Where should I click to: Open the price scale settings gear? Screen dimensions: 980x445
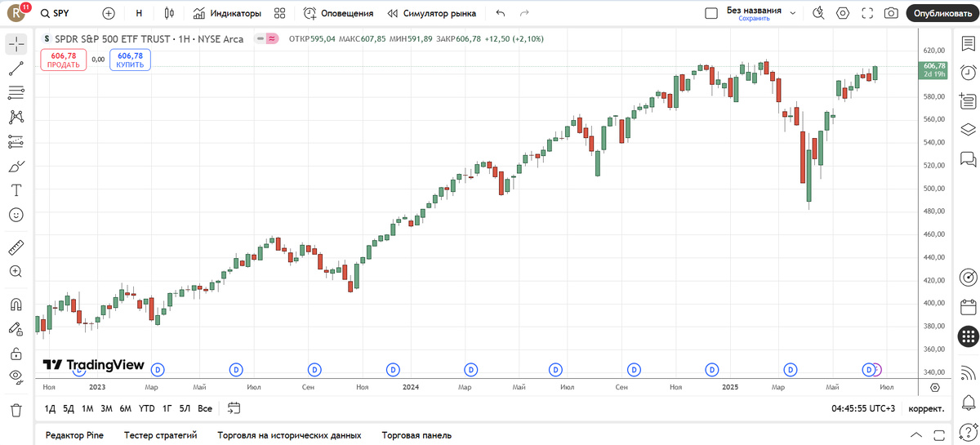tap(935, 387)
